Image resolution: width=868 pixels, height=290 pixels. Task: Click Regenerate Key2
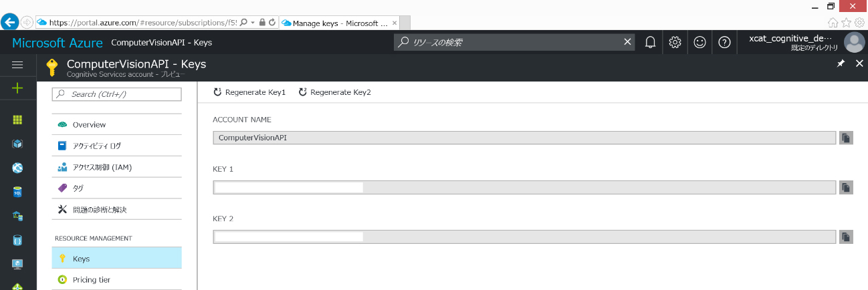pos(334,92)
